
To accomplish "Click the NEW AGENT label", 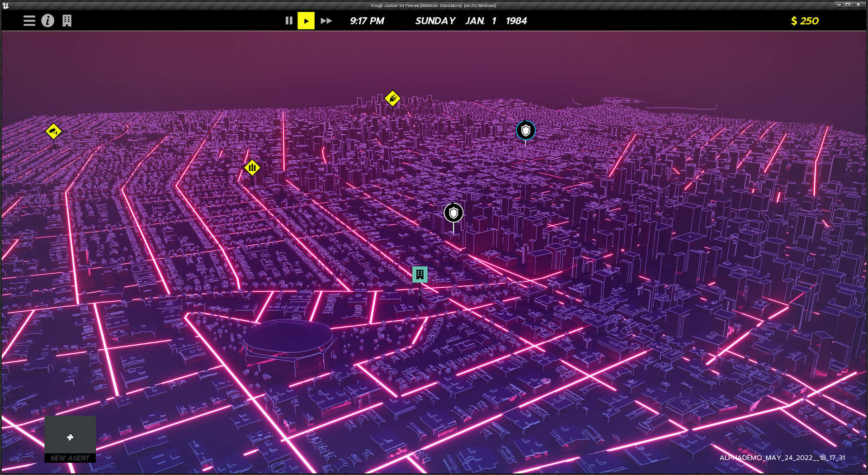I will [x=70, y=458].
